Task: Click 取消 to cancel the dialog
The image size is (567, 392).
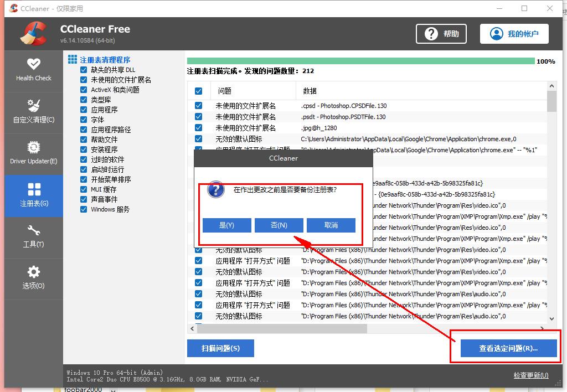Action: pos(331,225)
